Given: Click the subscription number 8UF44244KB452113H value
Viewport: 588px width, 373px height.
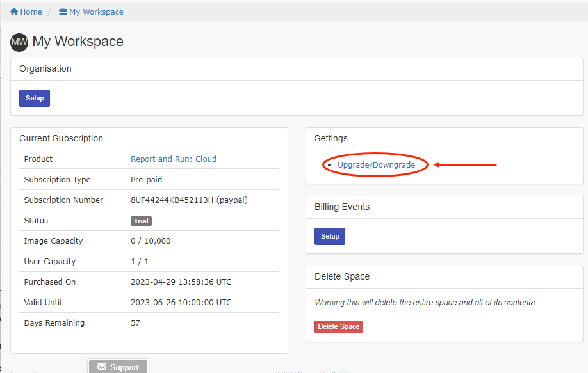Looking at the screenshot, I should click(189, 200).
